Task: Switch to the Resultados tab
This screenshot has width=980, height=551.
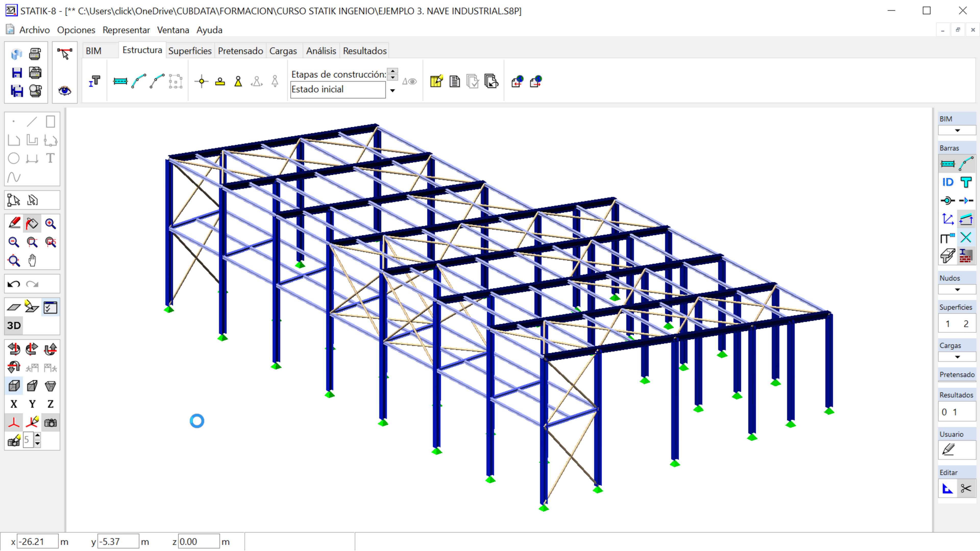Action: pos(364,51)
